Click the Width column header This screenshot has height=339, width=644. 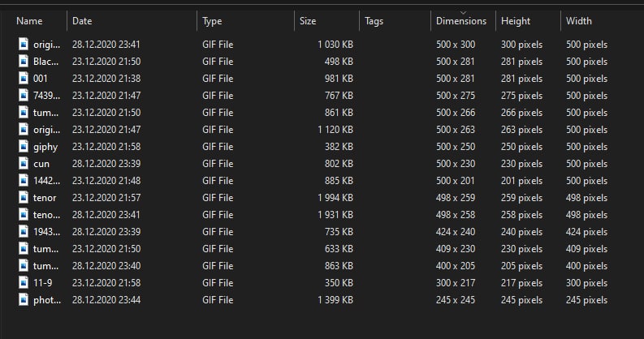click(579, 20)
